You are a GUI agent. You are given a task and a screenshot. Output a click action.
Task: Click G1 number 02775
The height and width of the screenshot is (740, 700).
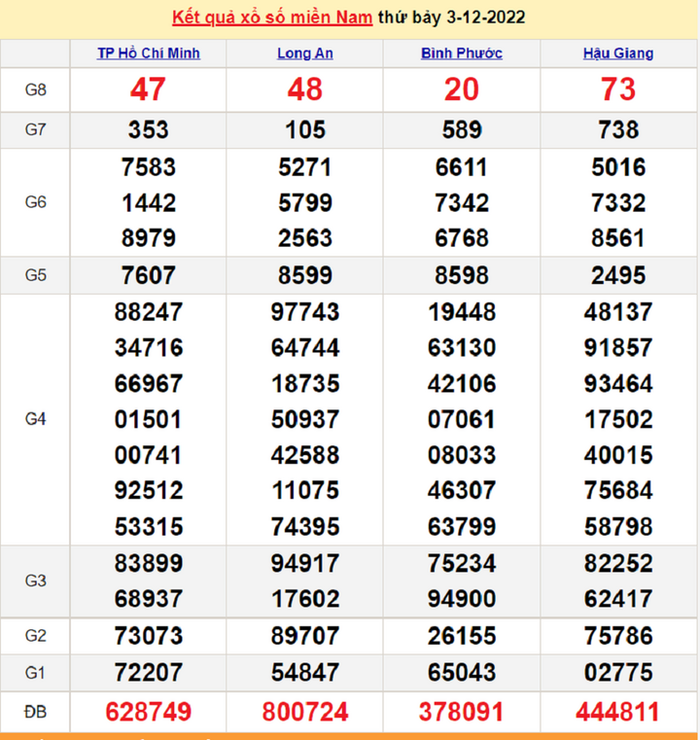click(618, 673)
